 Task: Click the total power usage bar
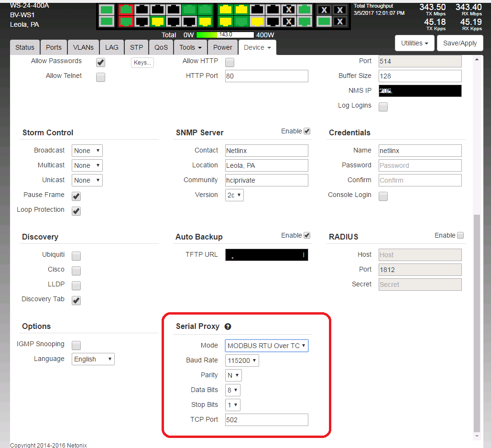[x=225, y=35]
